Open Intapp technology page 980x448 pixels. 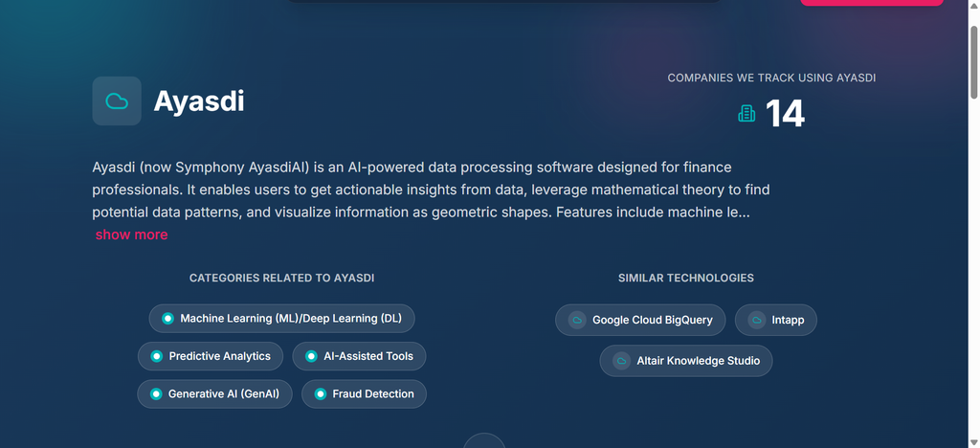pos(776,320)
